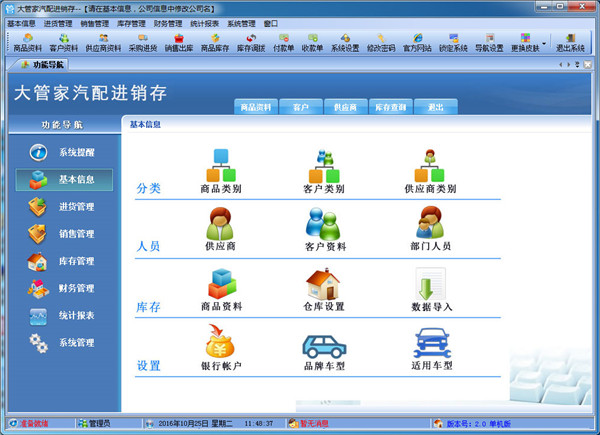
Task: Click 库存调拨 toolbar icon
Action: coord(251,42)
